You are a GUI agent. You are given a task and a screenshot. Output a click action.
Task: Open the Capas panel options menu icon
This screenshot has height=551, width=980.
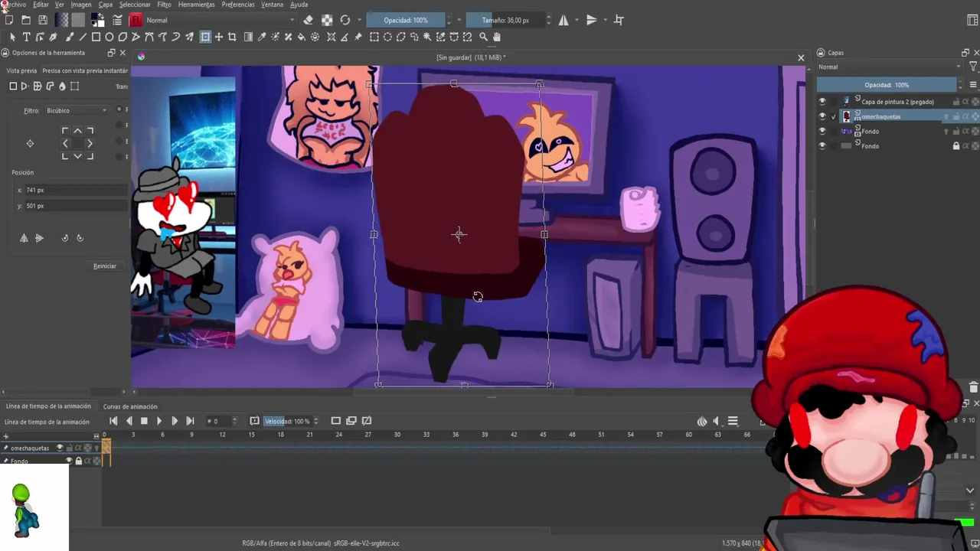click(x=973, y=85)
